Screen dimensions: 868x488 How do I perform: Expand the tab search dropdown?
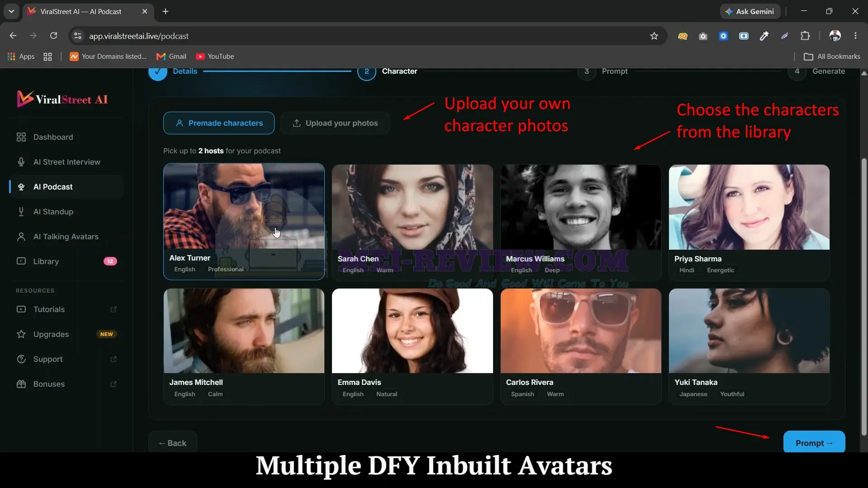(x=11, y=11)
